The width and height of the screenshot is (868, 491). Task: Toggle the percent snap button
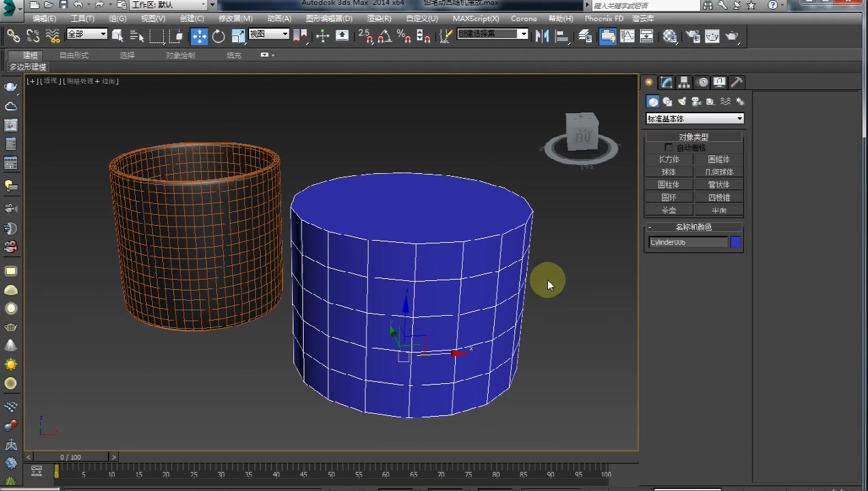pos(403,36)
